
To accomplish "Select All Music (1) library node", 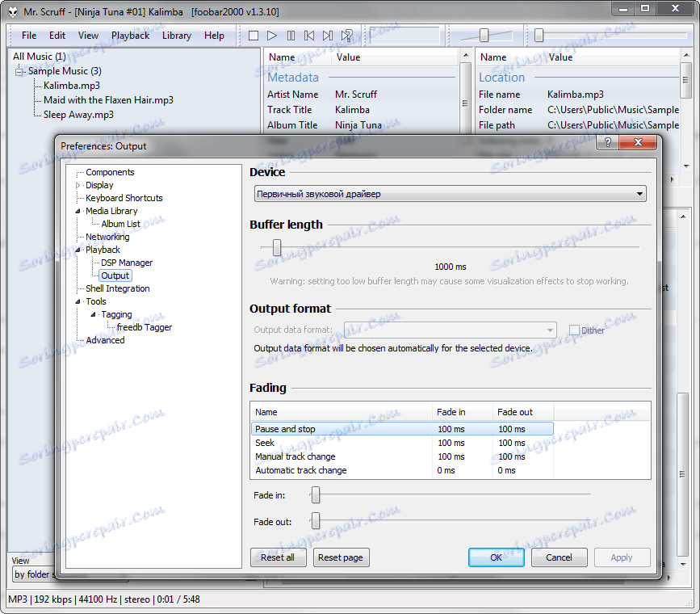I will [x=40, y=57].
